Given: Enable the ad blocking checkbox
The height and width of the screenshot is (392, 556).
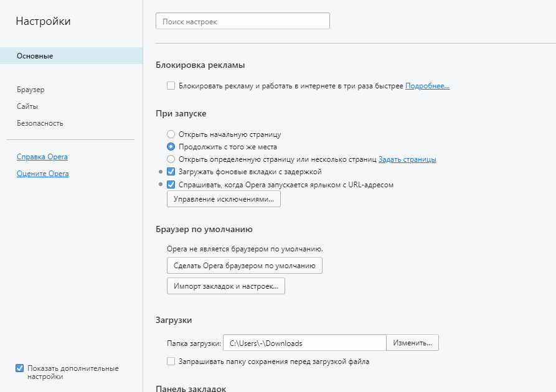Looking at the screenshot, I should click(x=171, y=86).
